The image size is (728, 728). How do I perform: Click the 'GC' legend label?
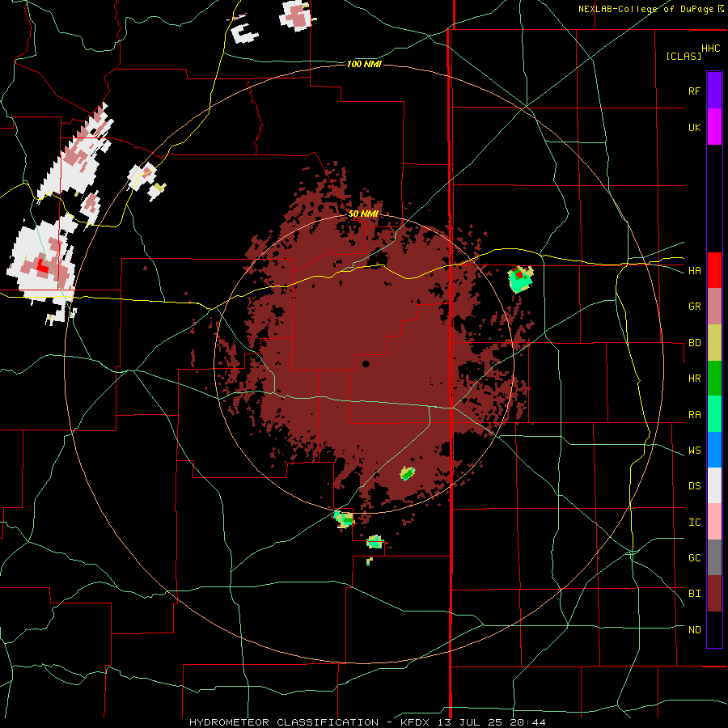694,557
